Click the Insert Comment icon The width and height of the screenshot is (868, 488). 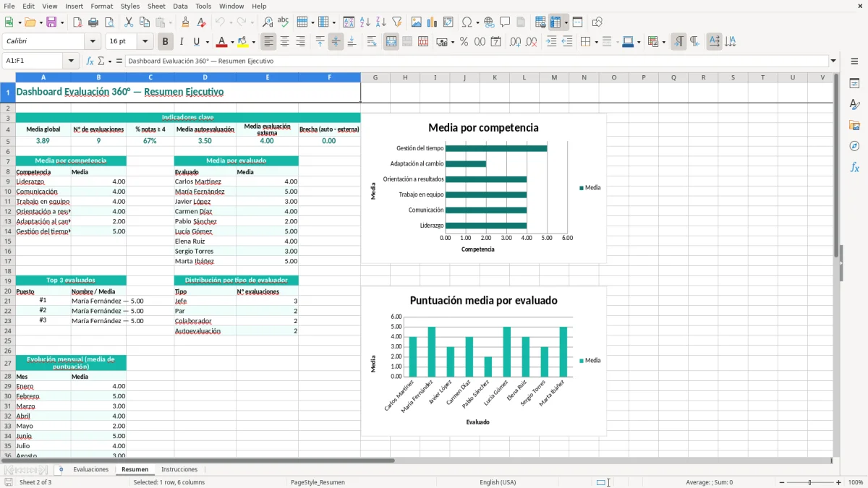point(505,22)
